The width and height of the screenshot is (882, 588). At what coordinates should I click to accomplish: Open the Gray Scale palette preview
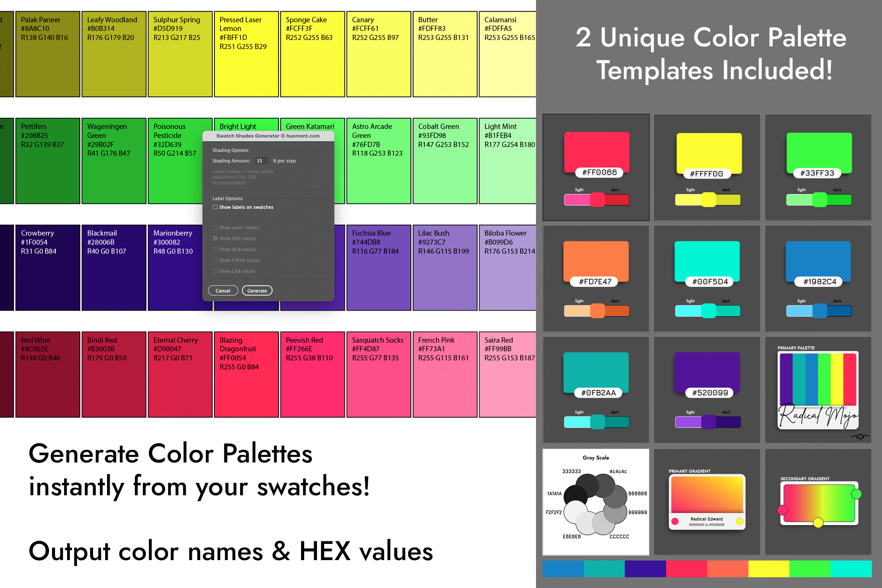[x=596, y=501]
